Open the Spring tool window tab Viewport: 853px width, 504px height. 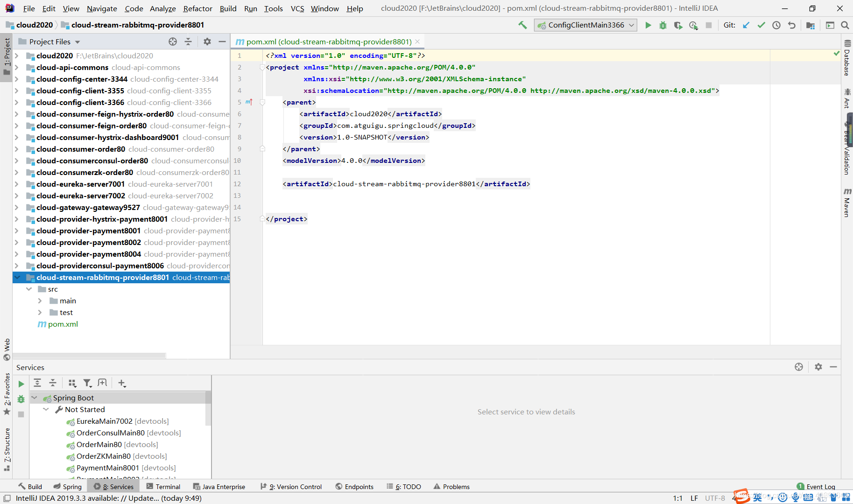[68, 486]
